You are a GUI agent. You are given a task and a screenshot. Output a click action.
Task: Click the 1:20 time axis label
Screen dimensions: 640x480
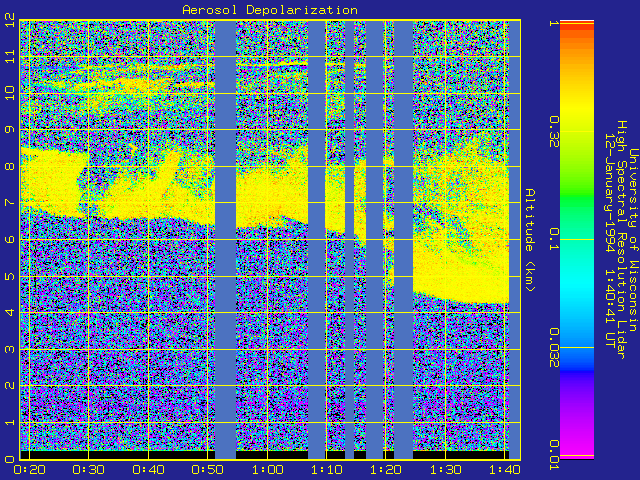coord(386,470)
